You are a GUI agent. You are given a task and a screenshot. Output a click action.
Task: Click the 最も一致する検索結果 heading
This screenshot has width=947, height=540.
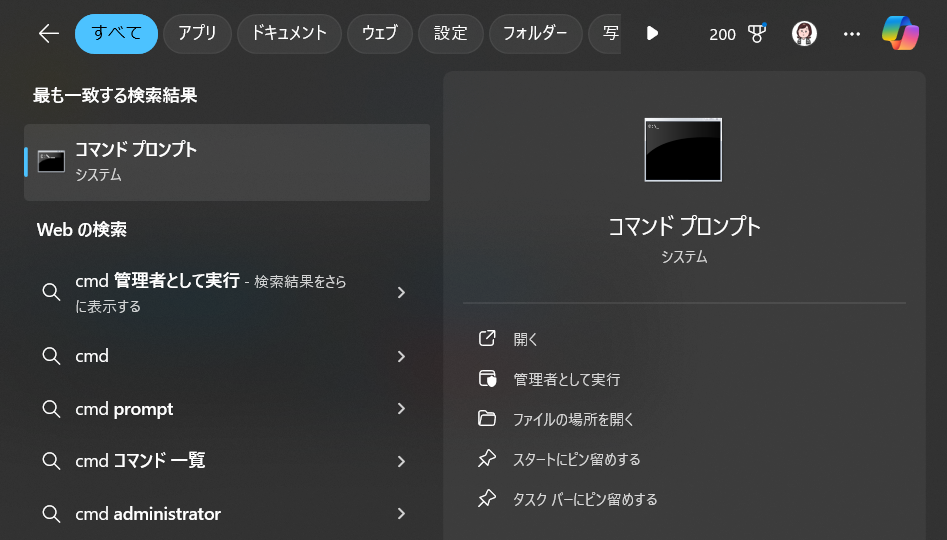coord(115,95)
